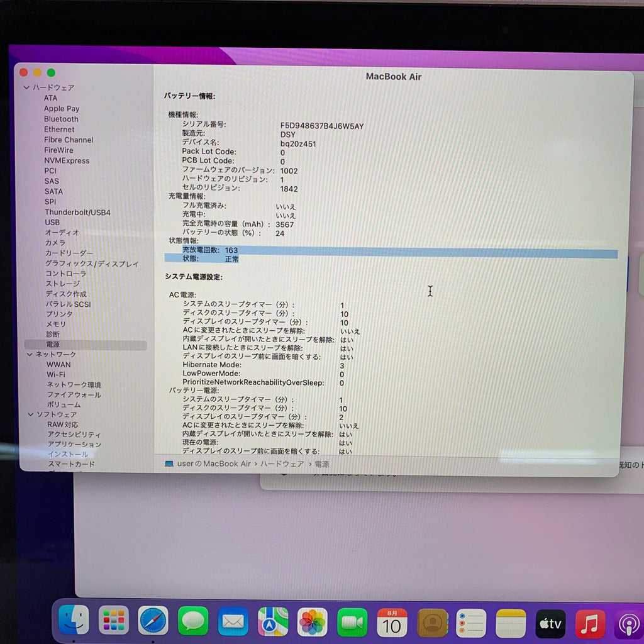Select Fibre Channel in sidebar
The height and width of the screenshot is (644, 644).
(69, 140)
